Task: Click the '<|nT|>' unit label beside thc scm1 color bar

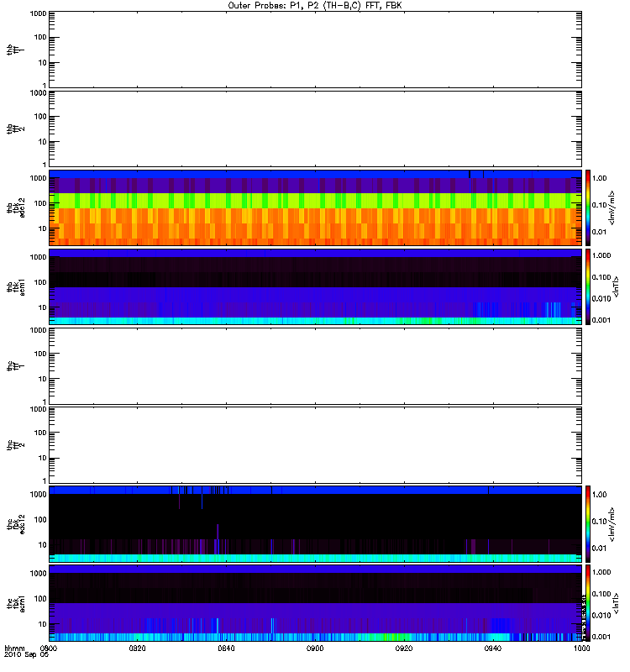Action: [x=616, y=603]
